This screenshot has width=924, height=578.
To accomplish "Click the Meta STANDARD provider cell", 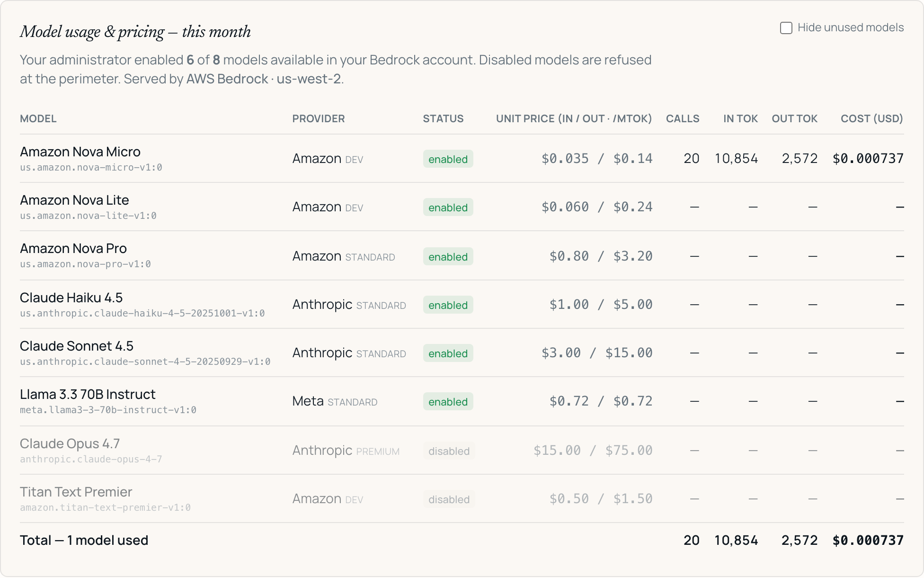I will coord(335,401).
